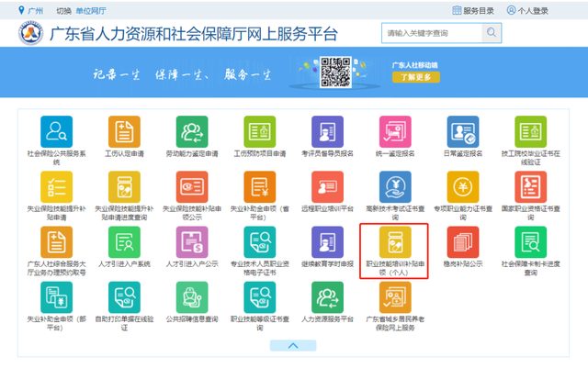Open 人才引进入户系统 icon
588x368 pixels.
(124, 241)
